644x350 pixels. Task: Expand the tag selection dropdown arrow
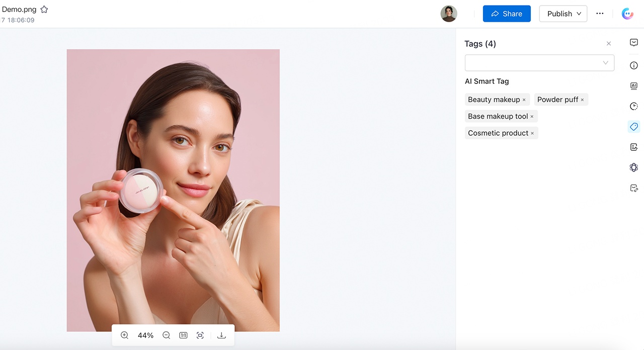(x=606, y=63)
